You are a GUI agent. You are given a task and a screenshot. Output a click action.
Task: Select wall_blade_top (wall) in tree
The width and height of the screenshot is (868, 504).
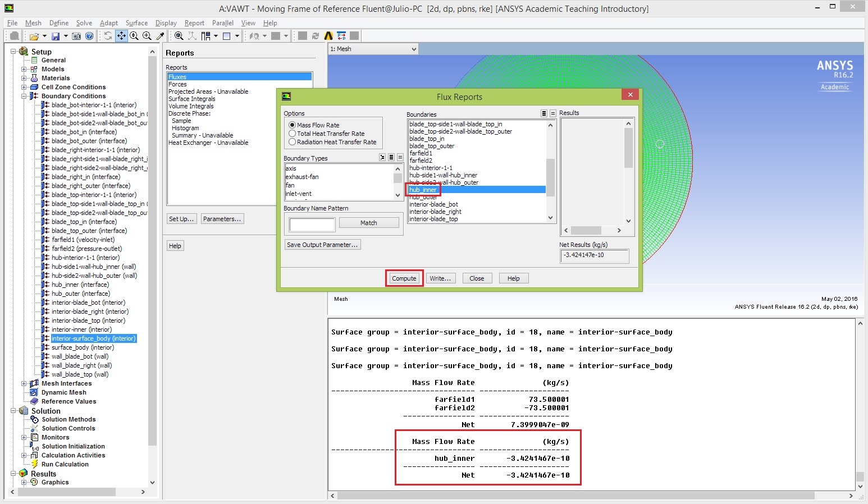[80, 374]
